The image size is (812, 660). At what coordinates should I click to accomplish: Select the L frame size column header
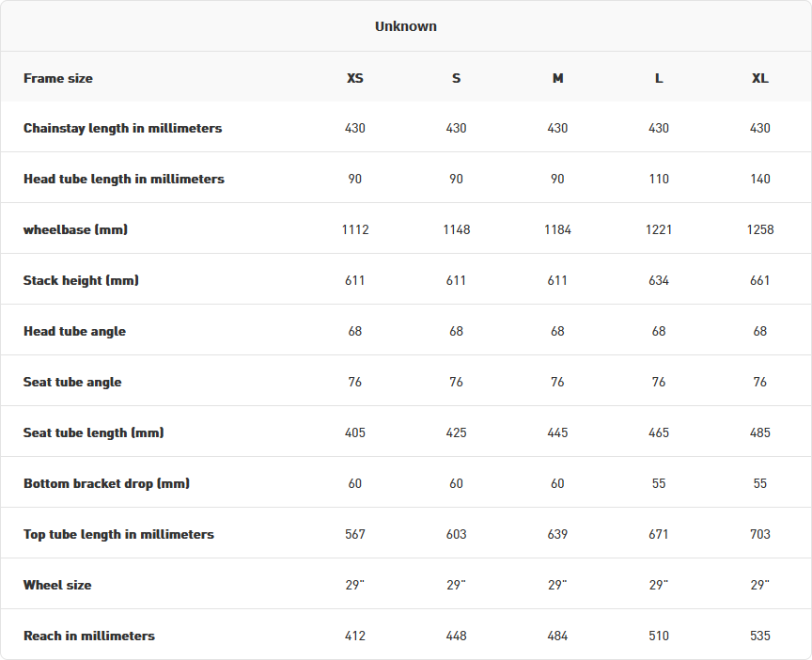pos(659,78)
